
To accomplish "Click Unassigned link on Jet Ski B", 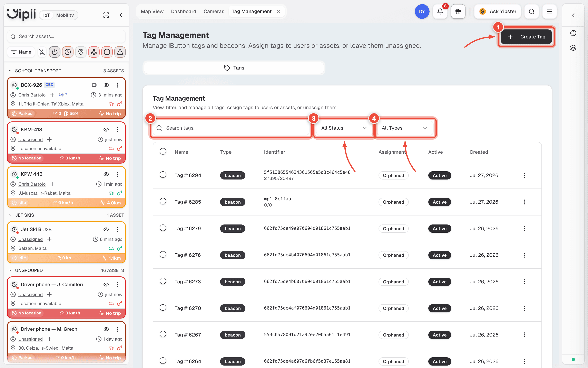I will click(x=30, y=239).
